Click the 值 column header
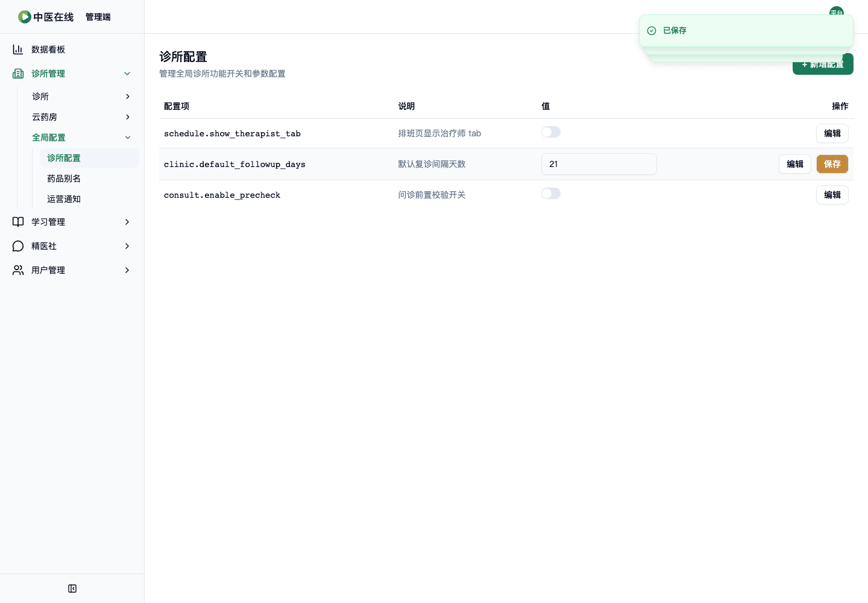Image resolution: width=868 pixels, height=603 pixels. pos(546,106)
